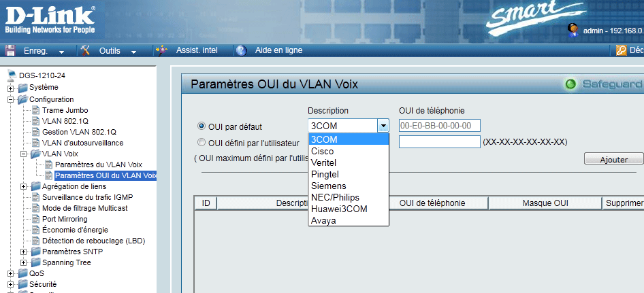Click the Système folder icon

(x=23, y=88)
